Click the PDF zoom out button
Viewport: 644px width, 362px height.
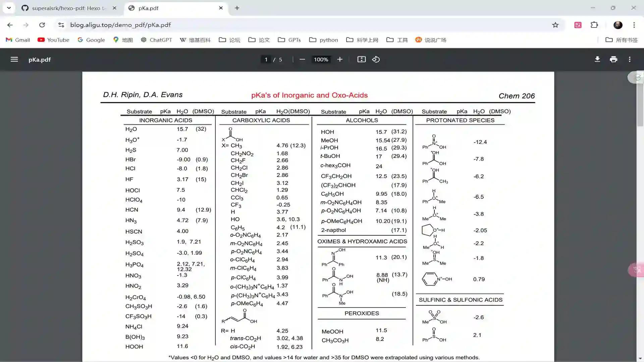tap(302, 59)
